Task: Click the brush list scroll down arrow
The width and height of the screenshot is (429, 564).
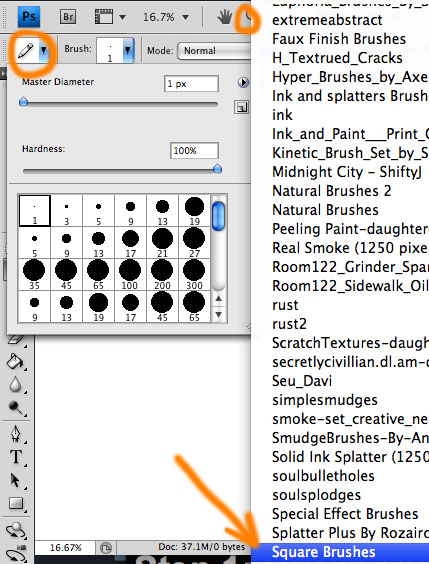Action: (x=218, y=315)
